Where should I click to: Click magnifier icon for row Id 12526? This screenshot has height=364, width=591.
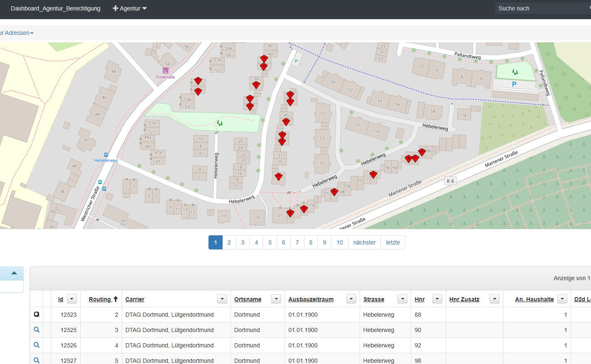pos(37,345)
